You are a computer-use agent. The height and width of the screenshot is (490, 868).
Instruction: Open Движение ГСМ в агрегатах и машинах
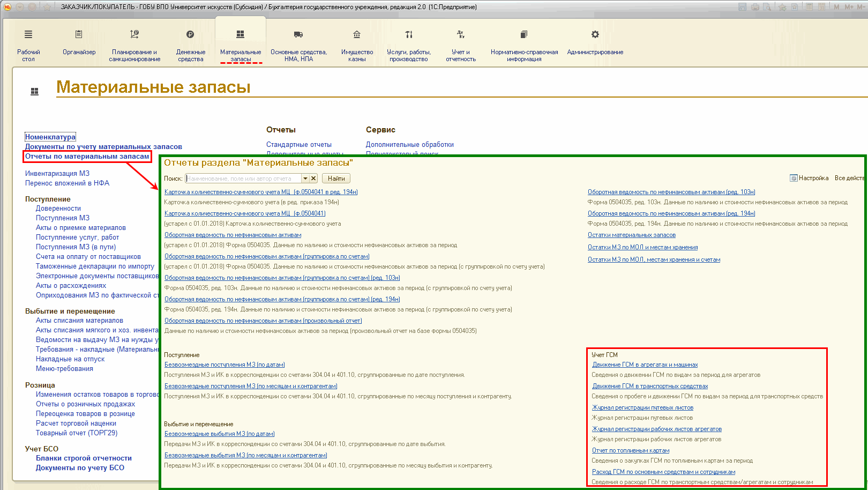[645, 365]
